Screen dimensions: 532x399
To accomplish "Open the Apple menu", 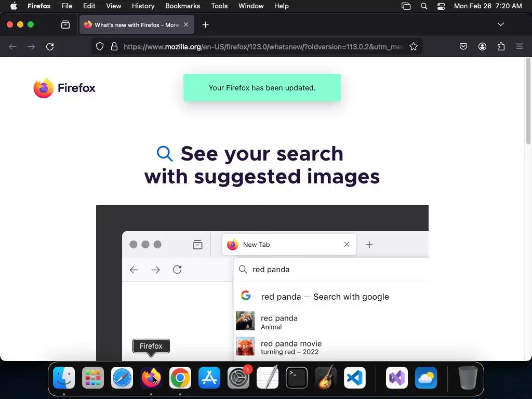I will click(14, 6).
